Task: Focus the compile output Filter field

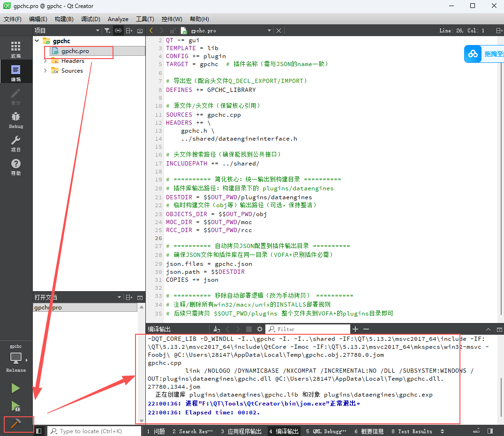Action: 308,329
